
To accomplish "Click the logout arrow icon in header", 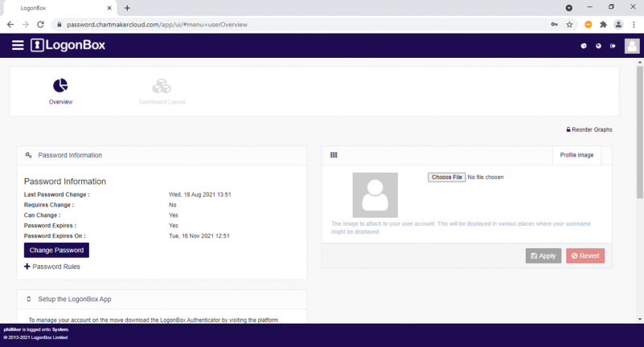I will [x=613, y=46].
